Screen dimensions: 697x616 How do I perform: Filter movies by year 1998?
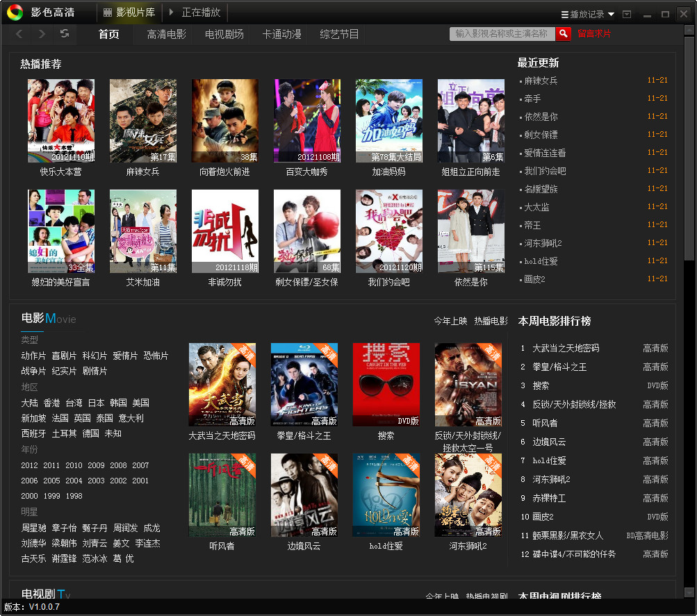pos(74,496)
